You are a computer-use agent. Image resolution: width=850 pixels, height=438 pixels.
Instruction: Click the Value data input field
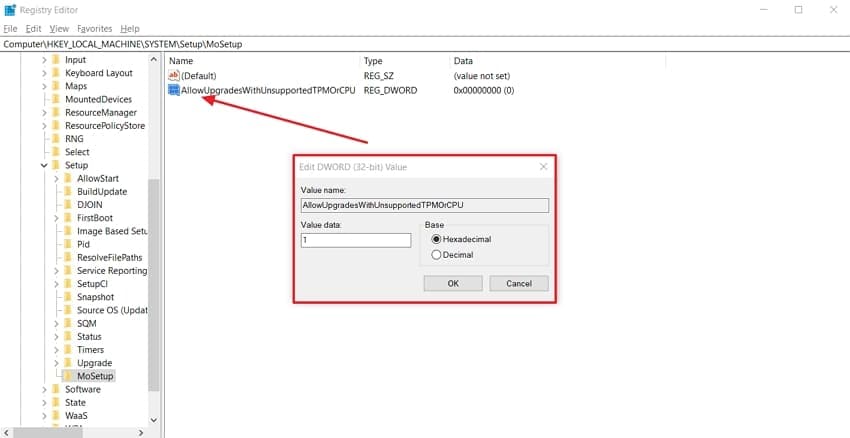[x=356, y=240]
